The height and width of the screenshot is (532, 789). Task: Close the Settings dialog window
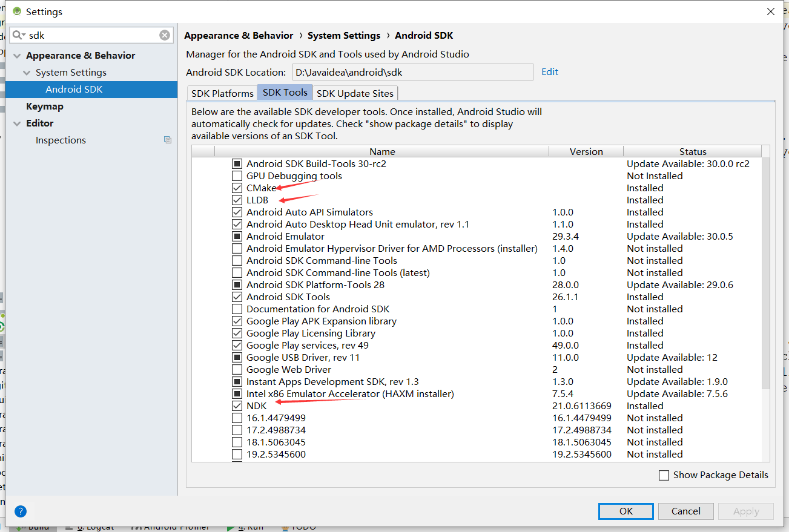click(x=771, y=11)
